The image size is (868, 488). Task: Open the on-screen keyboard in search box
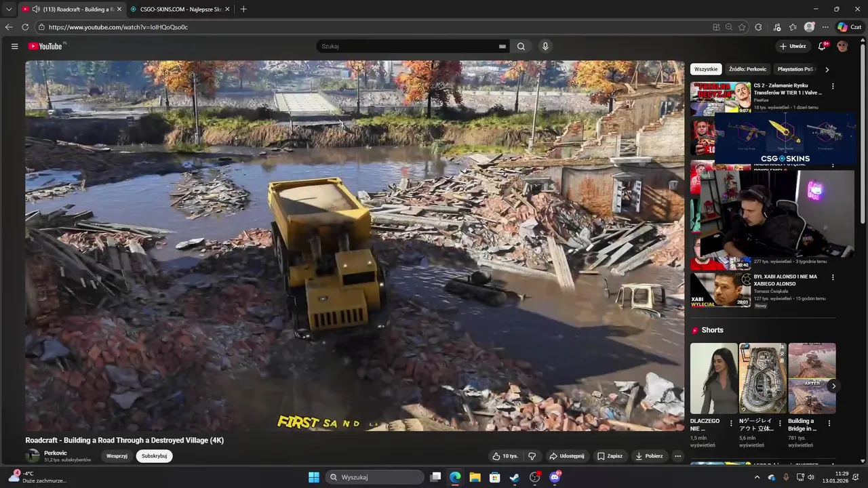(x=502, y=46)
